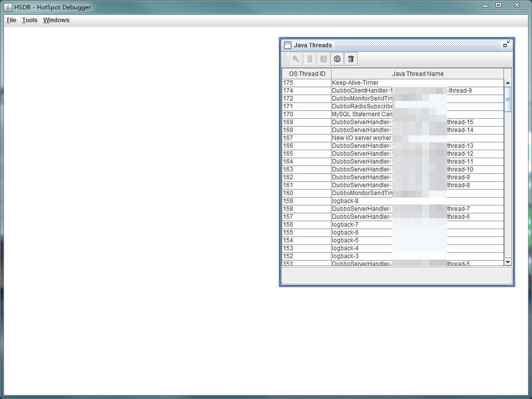Select the DubboServerHandler thread-6 name cell
532x399 pixels.
[x=418, y=217]
